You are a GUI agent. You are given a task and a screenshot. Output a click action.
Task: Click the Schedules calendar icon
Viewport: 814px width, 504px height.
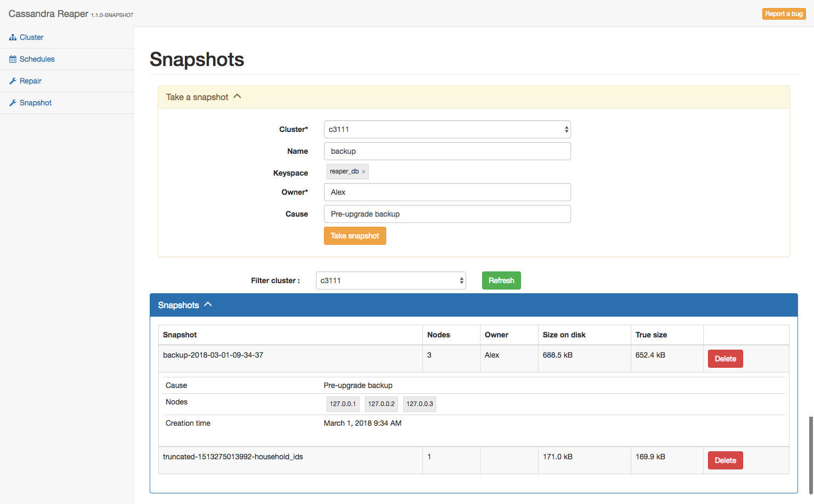(13, 60)
